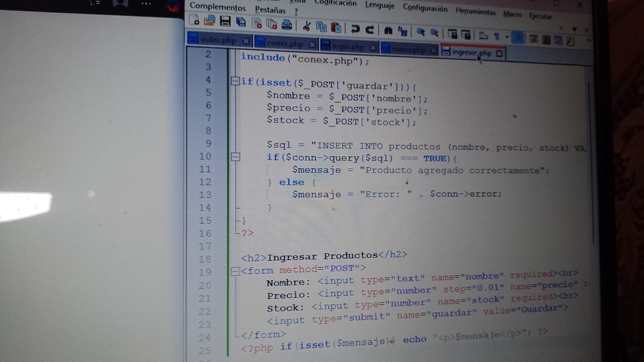Click the Zoom in magnifier icon
The width and height of the screenshot is (644, 362).
(x=420, y=32)
